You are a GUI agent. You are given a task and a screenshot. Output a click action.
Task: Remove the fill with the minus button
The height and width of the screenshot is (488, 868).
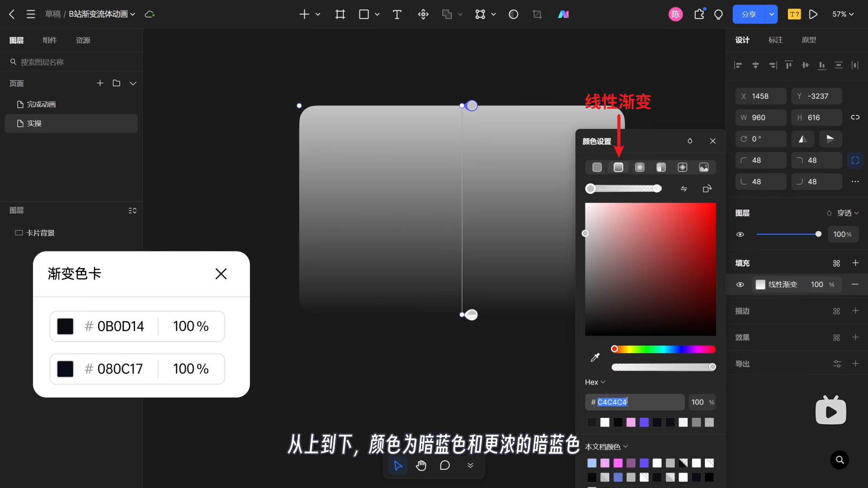tap(855, 284)
